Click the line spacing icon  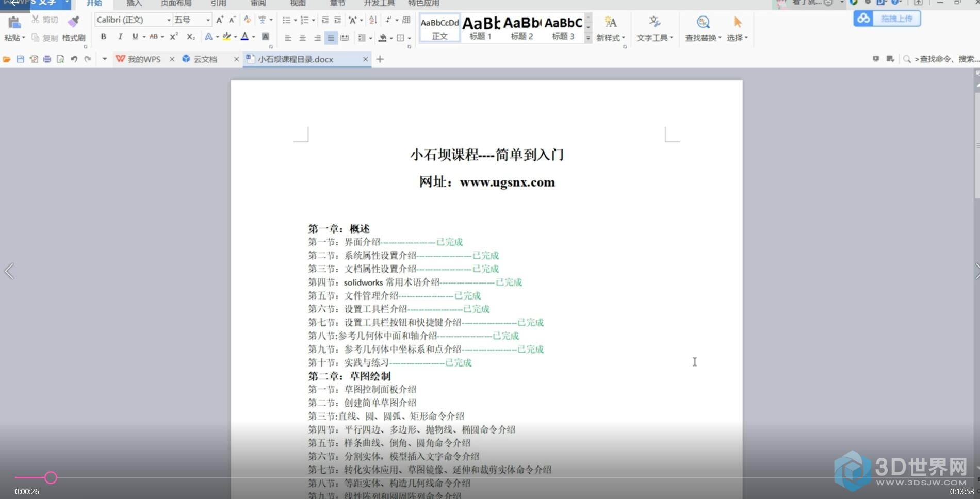pos(362,38)
